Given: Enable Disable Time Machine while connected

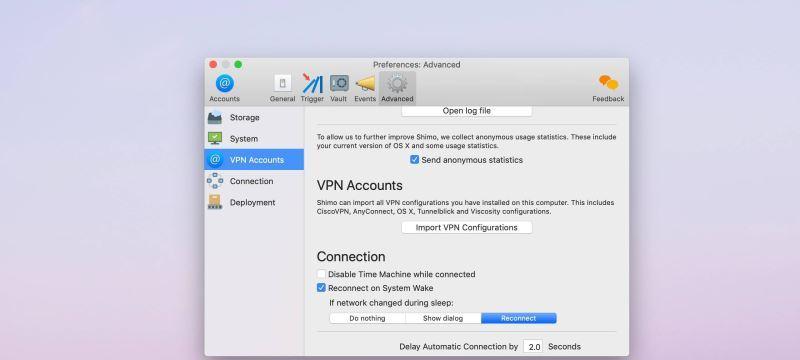Looking at the screenshot, I should click(321, 274).
